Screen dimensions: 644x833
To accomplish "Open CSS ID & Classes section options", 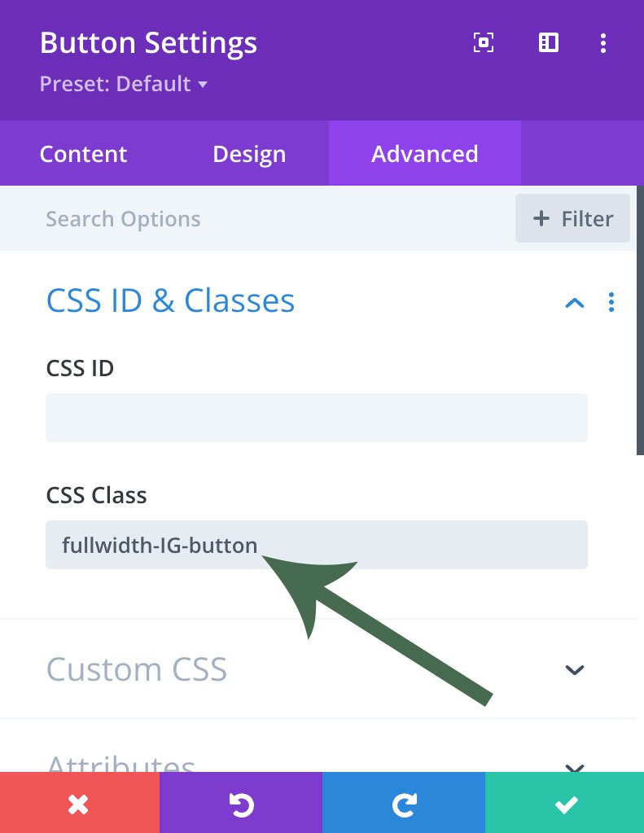I will [x=611, y=303].
